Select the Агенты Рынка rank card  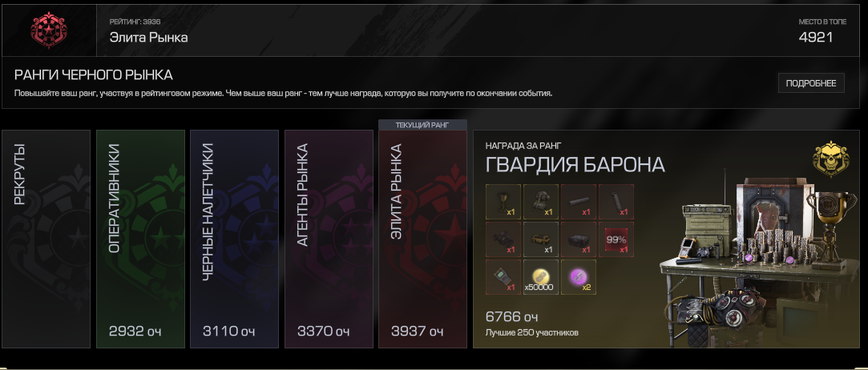coord(329,239)
